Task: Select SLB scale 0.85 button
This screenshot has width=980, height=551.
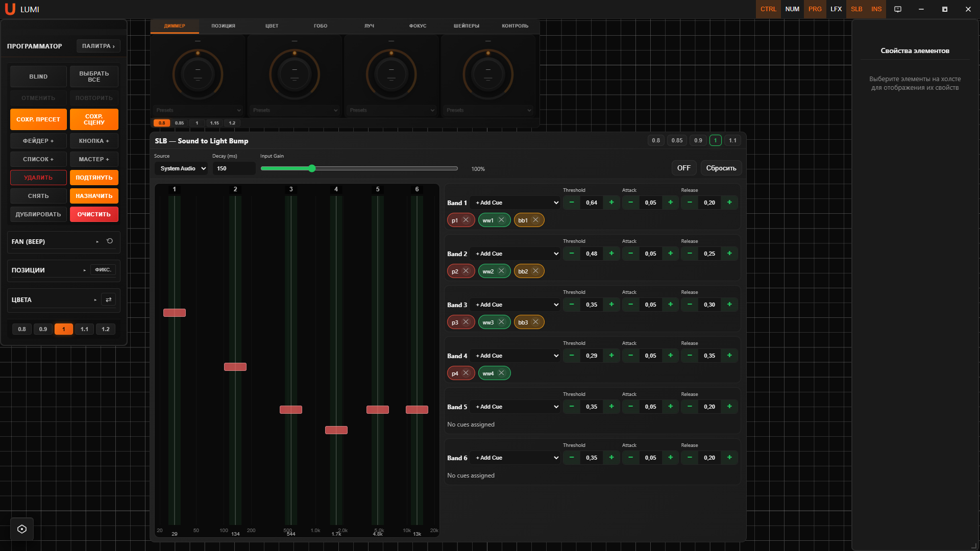Action: tap(677, 140)
